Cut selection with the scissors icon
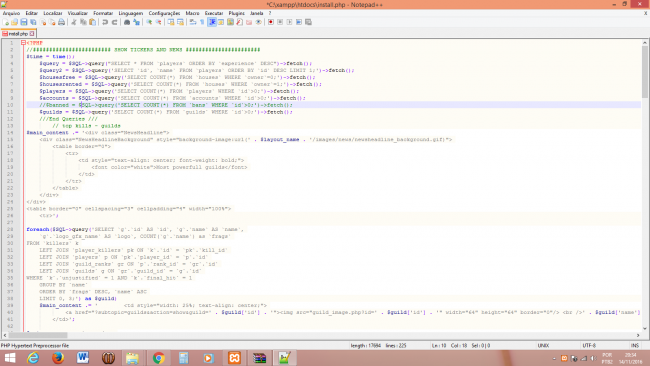 tap(74, 22)
